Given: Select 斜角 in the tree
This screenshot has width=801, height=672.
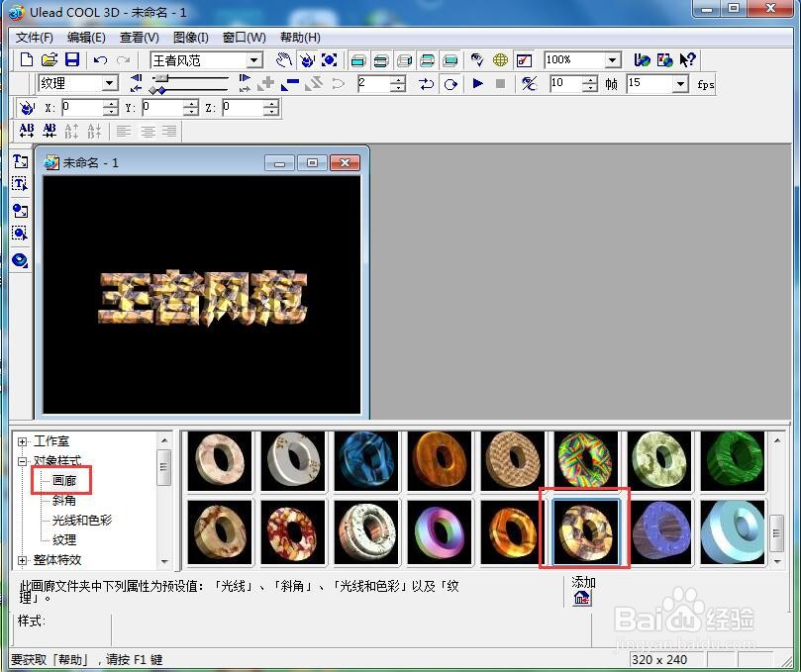Looking at the screenshot, I should [64, 501].
